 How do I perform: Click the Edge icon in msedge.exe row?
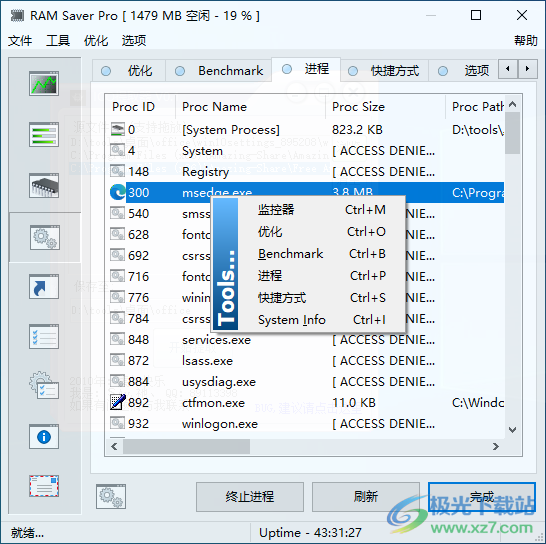[117, 192]
